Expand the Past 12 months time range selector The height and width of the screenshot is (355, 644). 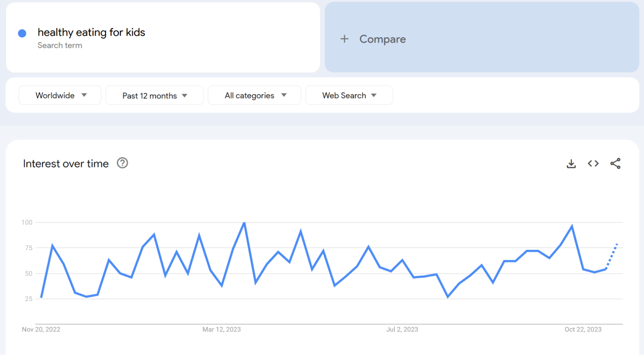(x=154, y=95)
